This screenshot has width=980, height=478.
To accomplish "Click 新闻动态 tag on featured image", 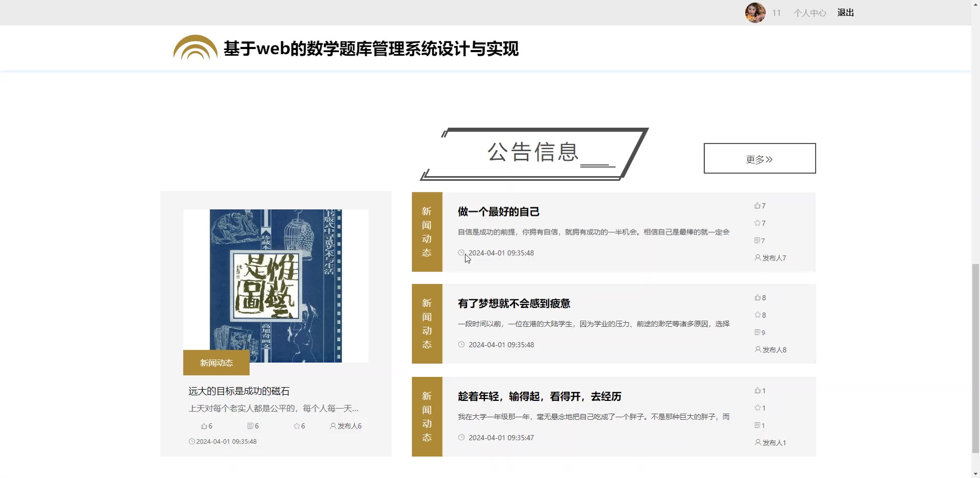I will coord(216,363).
